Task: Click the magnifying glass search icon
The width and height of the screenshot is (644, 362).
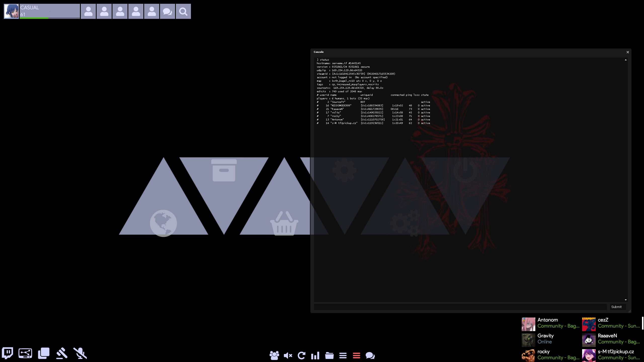Action: pos(183,11)
